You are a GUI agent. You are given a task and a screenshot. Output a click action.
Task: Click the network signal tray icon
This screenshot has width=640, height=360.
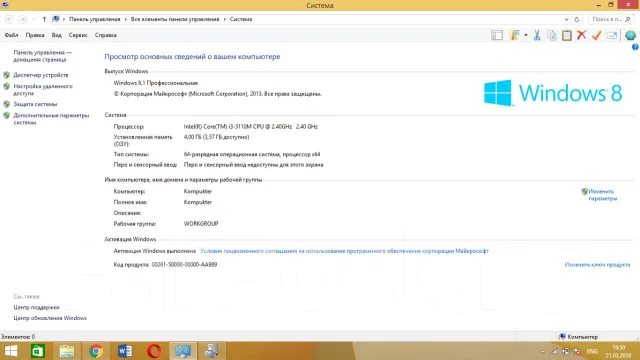point(554,351)
